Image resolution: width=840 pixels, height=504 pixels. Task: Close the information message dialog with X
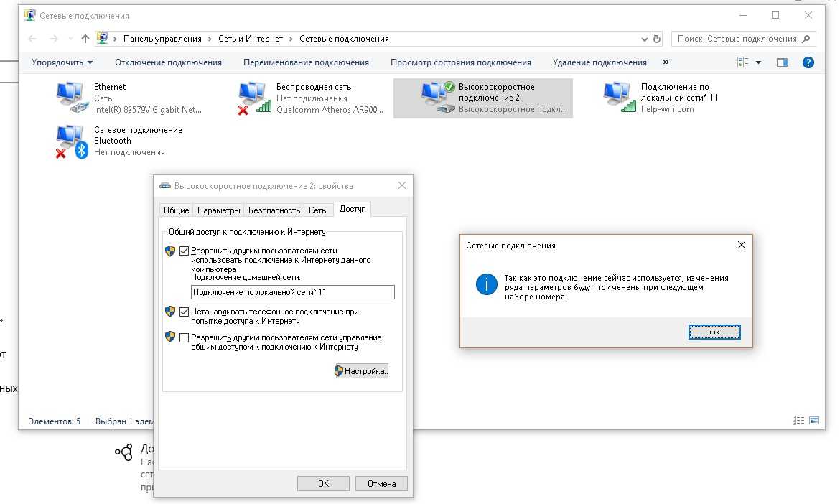click(742, 245)
